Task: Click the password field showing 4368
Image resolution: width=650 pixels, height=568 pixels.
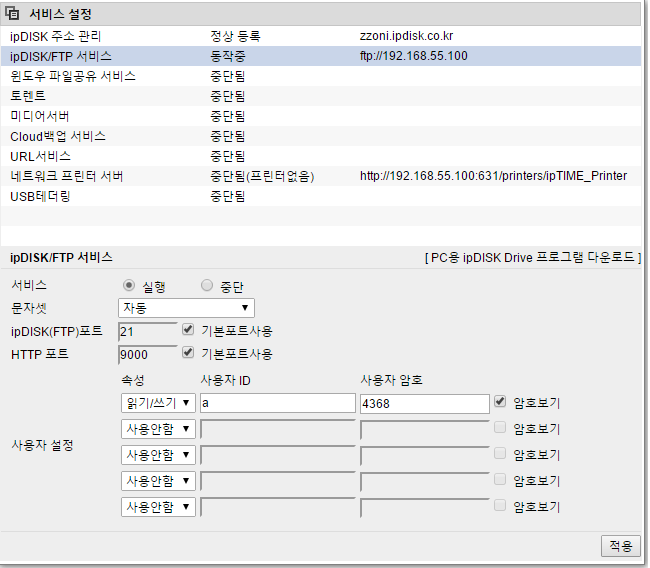Action: click(x=425, y=403)
